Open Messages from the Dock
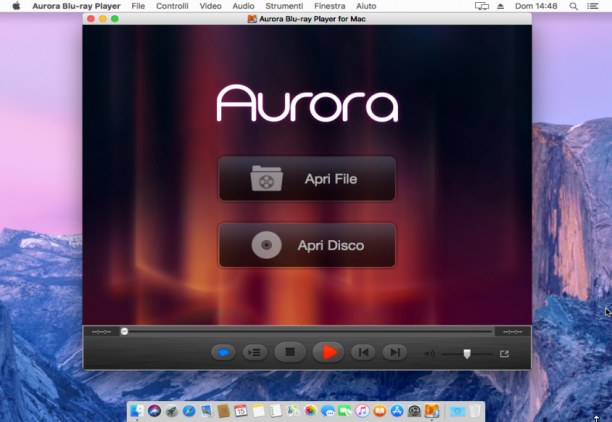612x422 pixels. [327, 411]
